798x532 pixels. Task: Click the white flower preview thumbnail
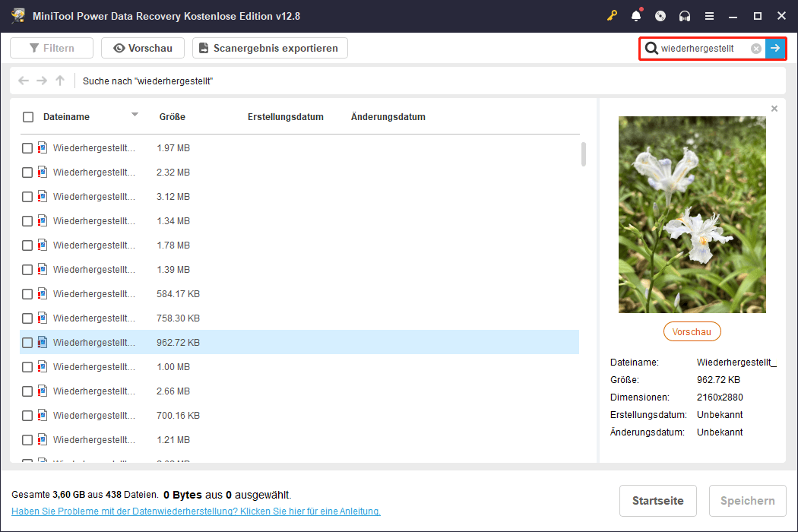[x=692, y=214]
